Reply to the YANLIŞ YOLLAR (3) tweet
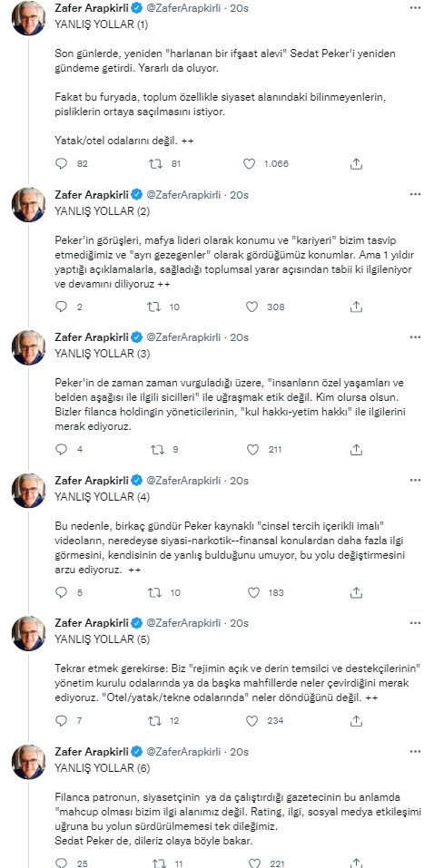The width and height of the screenshot is (434, 868). [x=62, y=450]
